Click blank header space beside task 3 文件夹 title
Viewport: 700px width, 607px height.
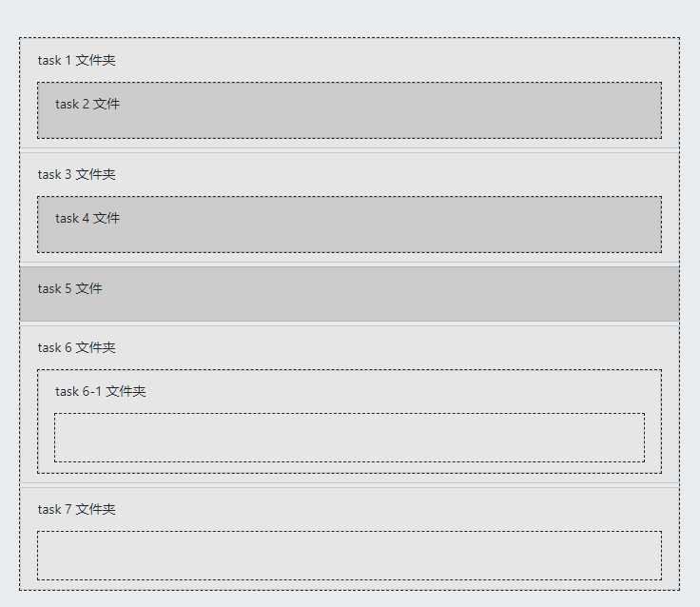pos(380,175)
